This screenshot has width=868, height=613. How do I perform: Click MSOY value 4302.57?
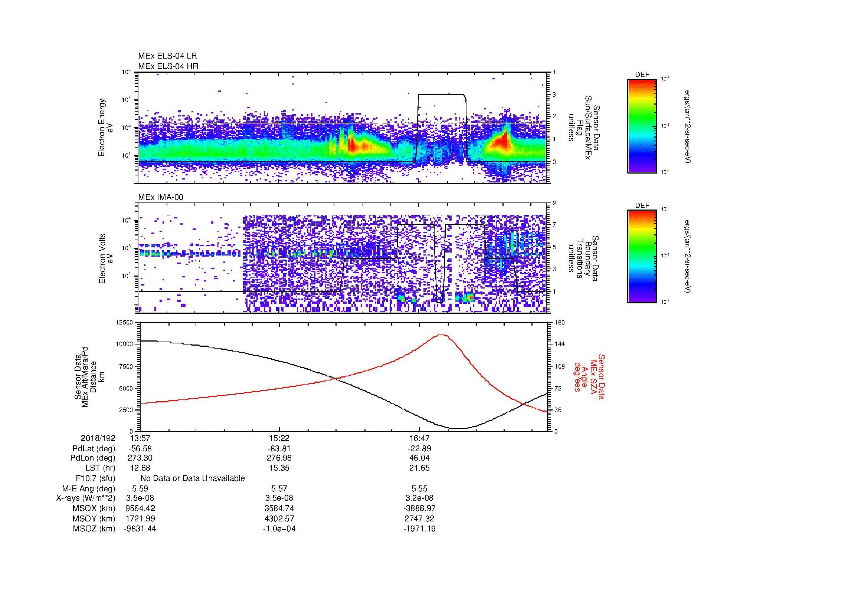pyautogui.click(x=279, y=518)
